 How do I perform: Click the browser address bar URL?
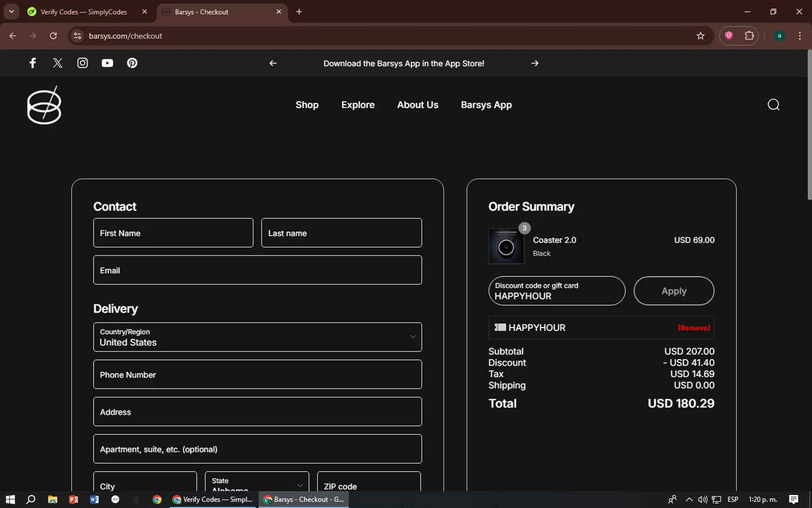point(125,36)
